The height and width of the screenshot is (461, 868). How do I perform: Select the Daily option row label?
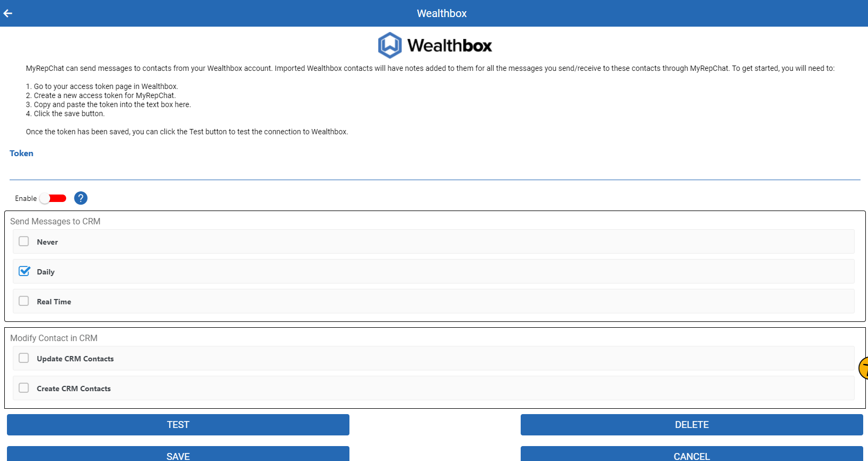click(46, 272)
